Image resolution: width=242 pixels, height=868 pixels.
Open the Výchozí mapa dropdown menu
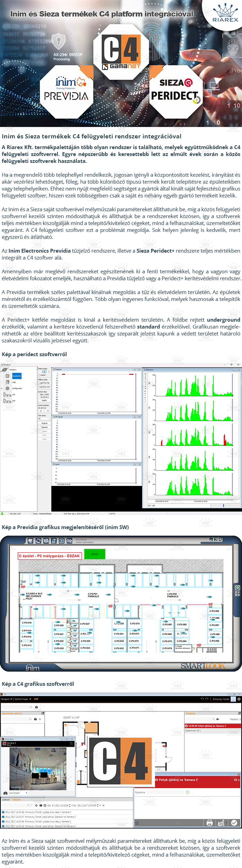coord(22,699)
